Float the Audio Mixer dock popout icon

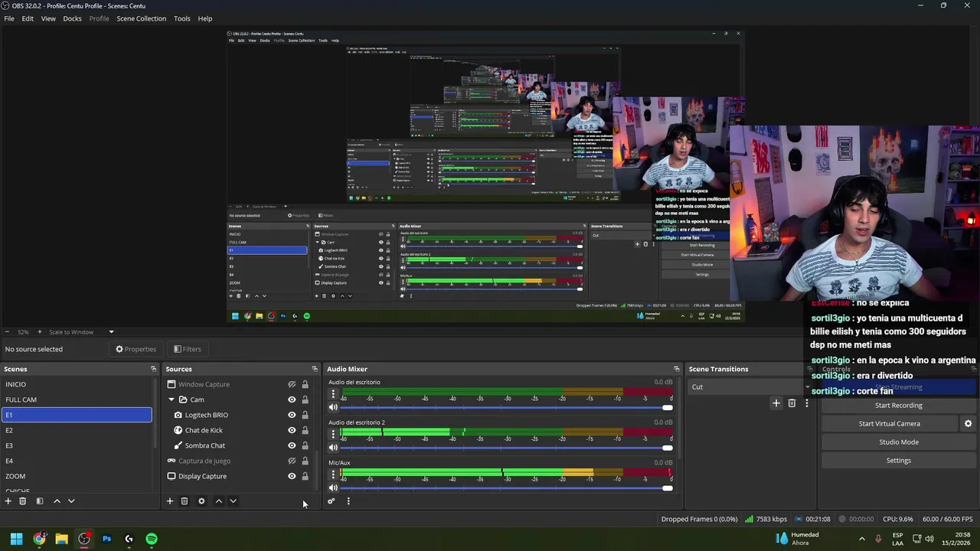pos(676,369)
